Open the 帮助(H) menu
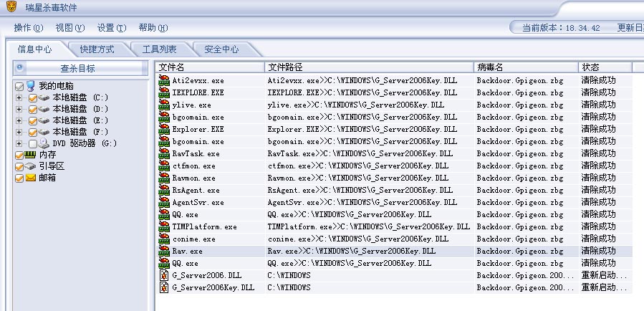 point(153,28)
